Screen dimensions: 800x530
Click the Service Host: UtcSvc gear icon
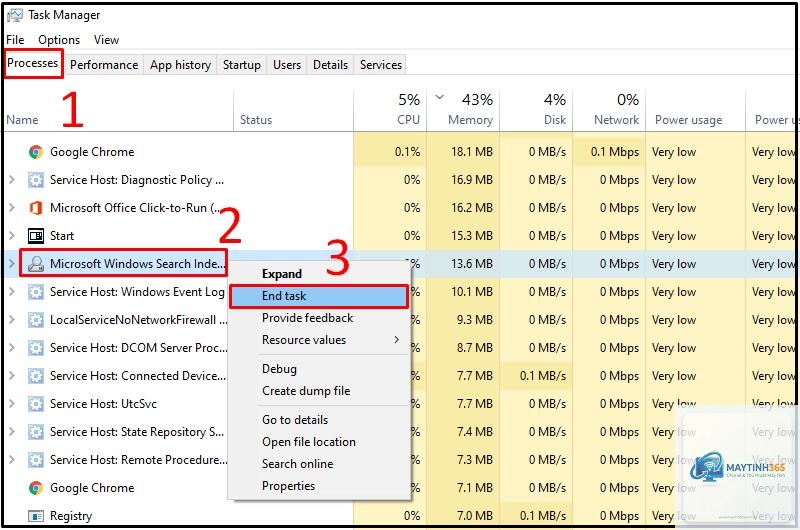point(35,405)
